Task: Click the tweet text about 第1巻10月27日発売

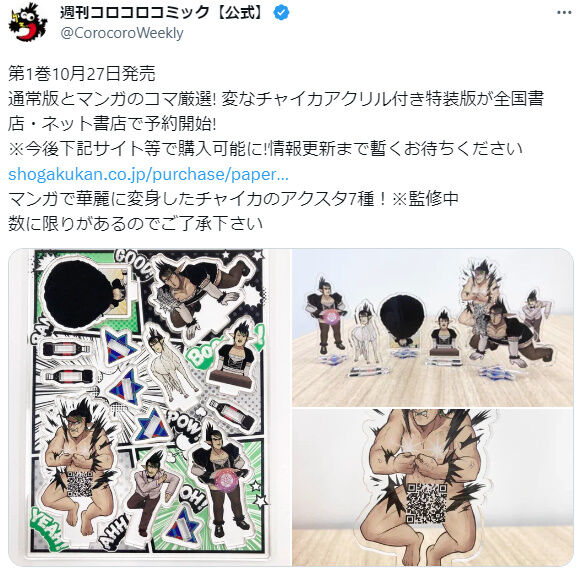Action: [x=82, y=74]
